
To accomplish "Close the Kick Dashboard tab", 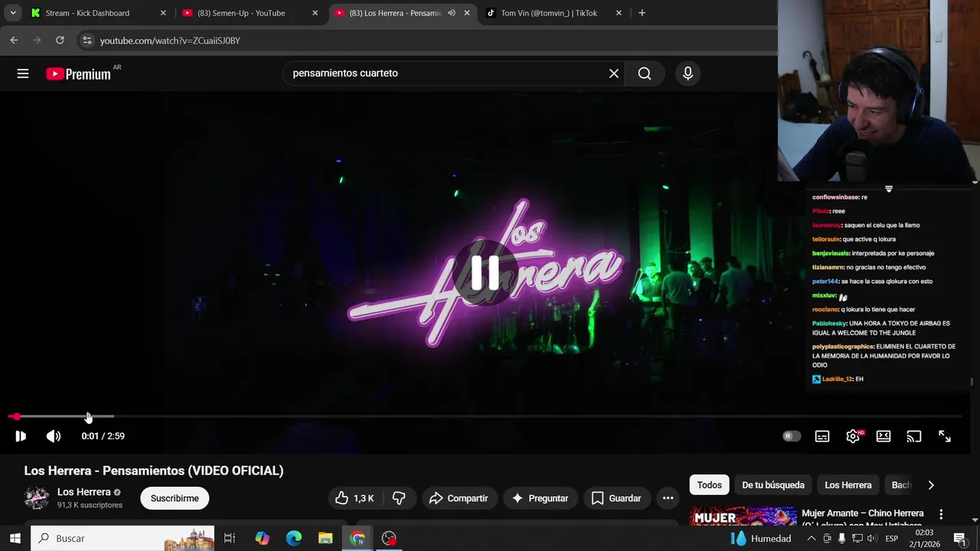I will point(163,13).
